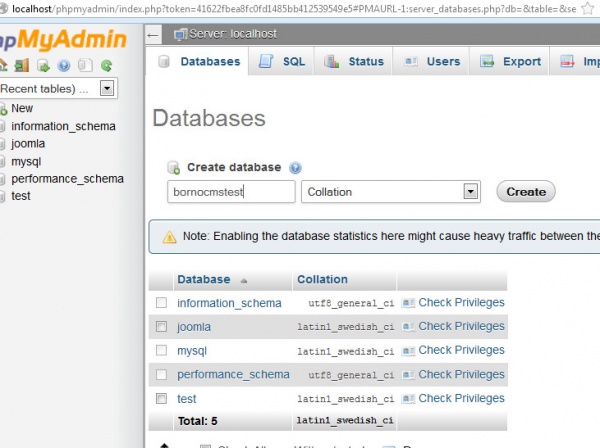Open Check Privileges for information_schema
The image size is (600, 448).
tap(461, 303)
